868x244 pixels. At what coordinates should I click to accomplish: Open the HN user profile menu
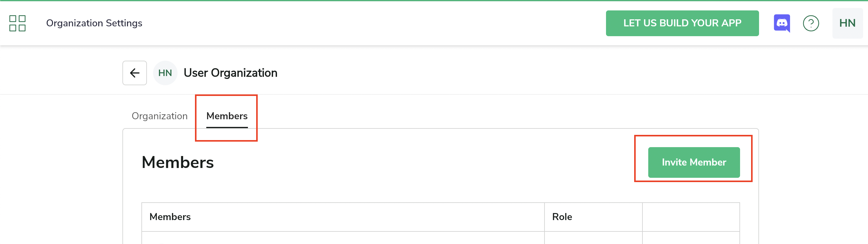[847, 23]
